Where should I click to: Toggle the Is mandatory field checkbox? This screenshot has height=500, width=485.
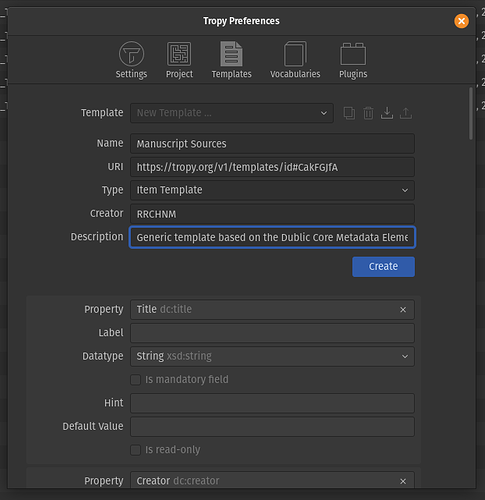[135, 380]
